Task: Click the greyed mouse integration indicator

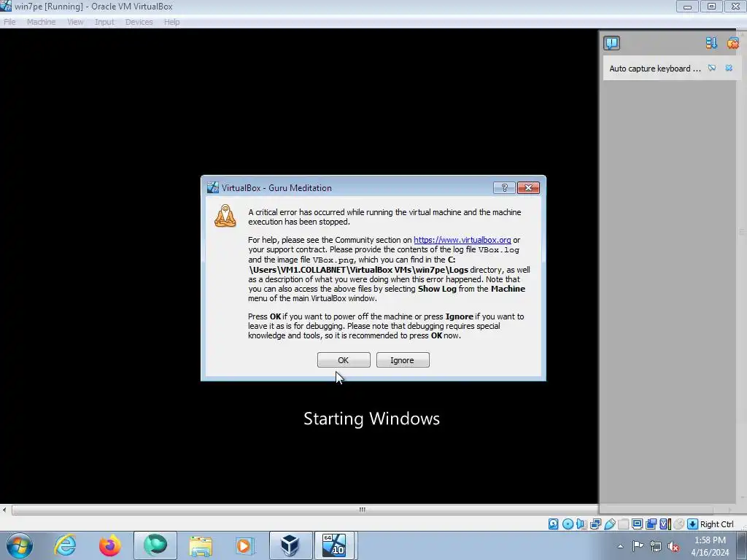Action: [679, 524]
